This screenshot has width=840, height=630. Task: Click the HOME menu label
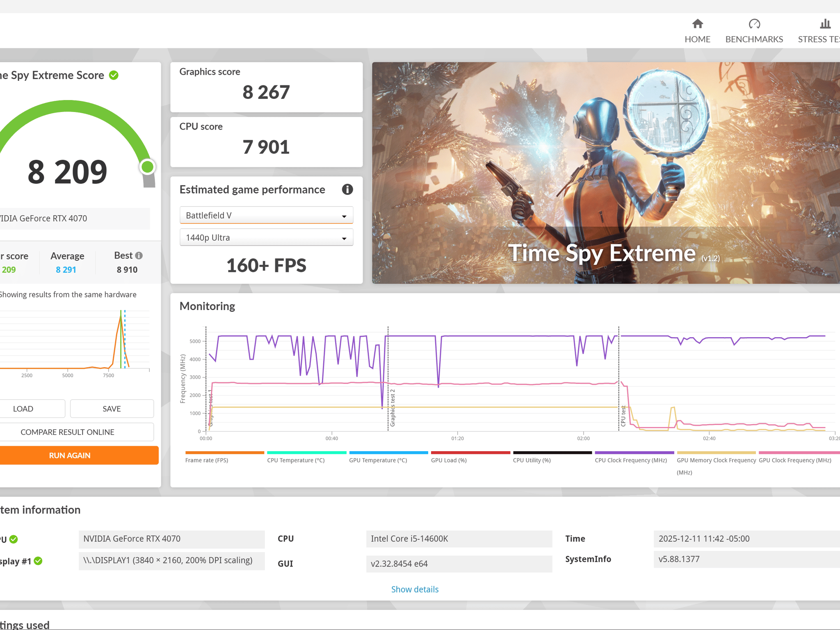click(x=697, y=39)
